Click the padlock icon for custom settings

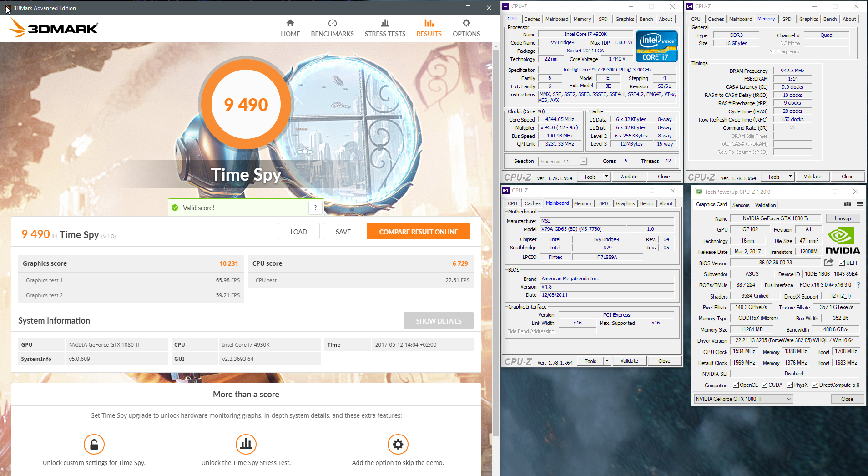(x=94, y=444)
